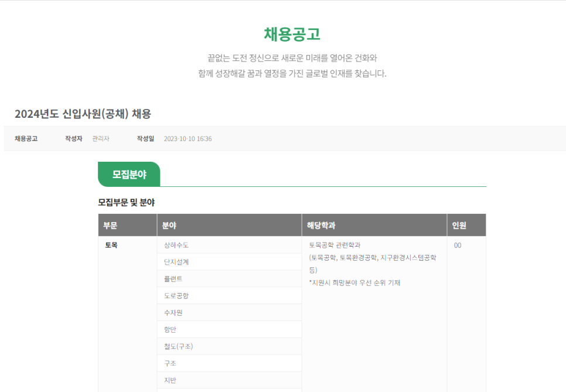Click the 도로공항 field row
This screenshot has width=566, height=392.
[x=230, y=296]
